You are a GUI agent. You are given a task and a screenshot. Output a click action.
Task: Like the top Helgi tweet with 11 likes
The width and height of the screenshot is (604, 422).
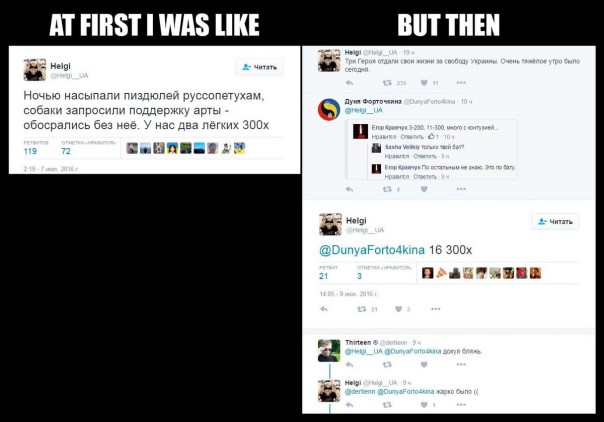click(424, 83)
